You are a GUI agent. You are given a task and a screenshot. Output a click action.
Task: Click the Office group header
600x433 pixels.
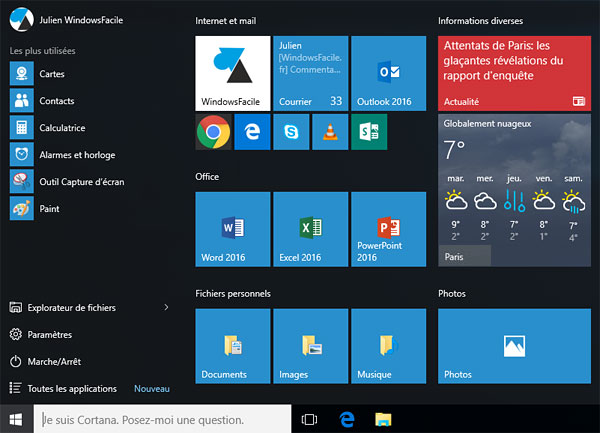tap(207, 177)
